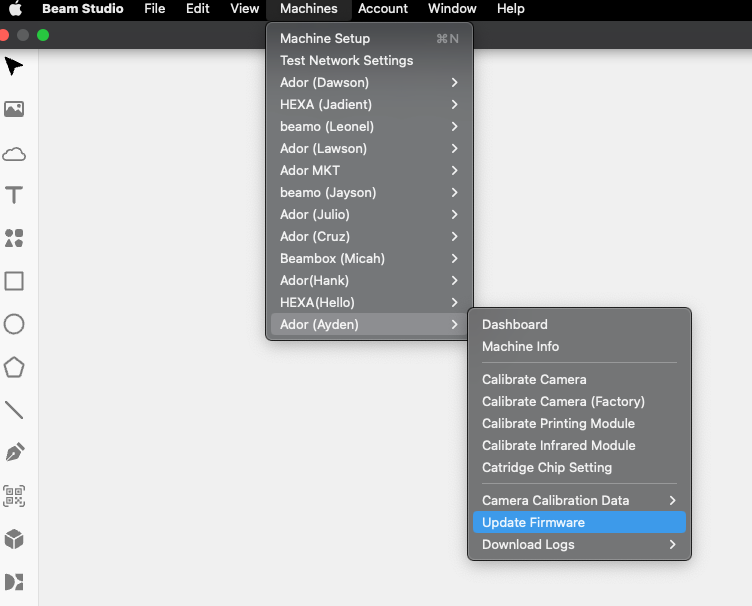Open the Edit menu

198,9
